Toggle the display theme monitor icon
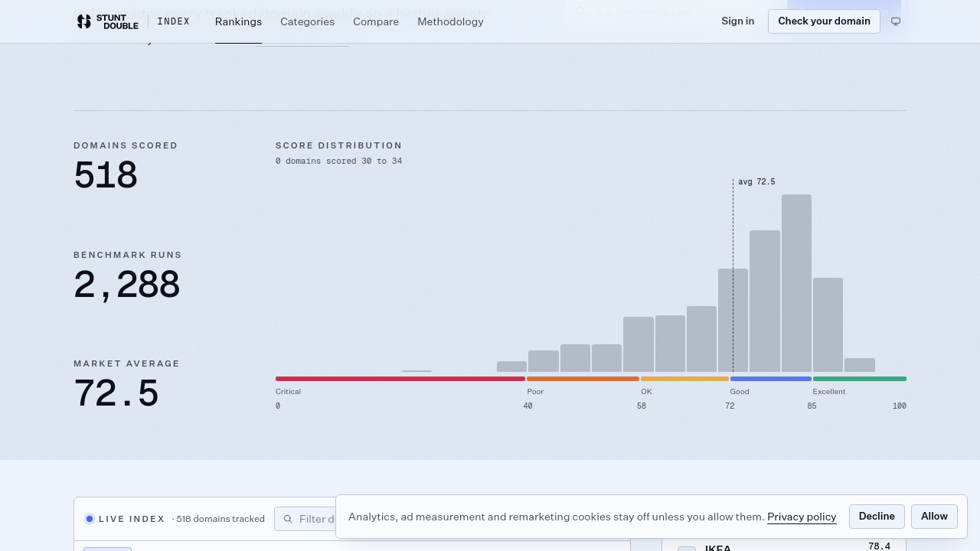Viewport: 980px width, 551px height. point(896,21)
